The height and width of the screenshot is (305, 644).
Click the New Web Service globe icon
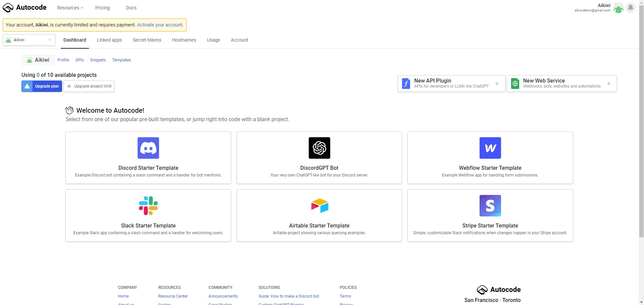coord(515,84)
